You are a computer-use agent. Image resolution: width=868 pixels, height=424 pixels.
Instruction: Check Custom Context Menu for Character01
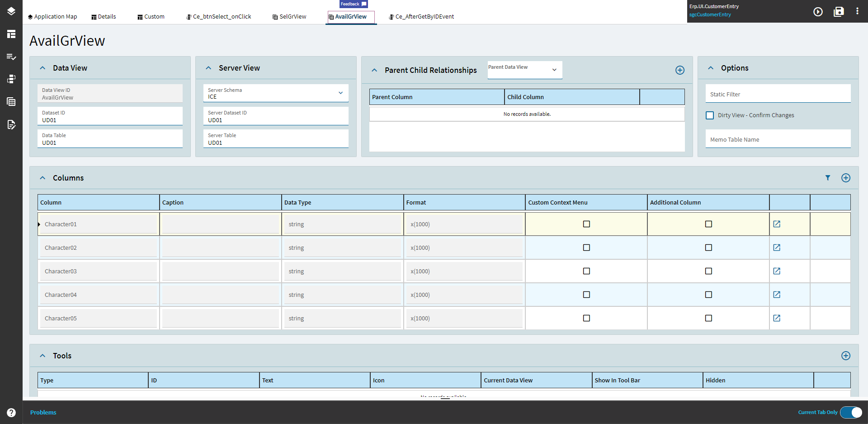click(586, 224)
